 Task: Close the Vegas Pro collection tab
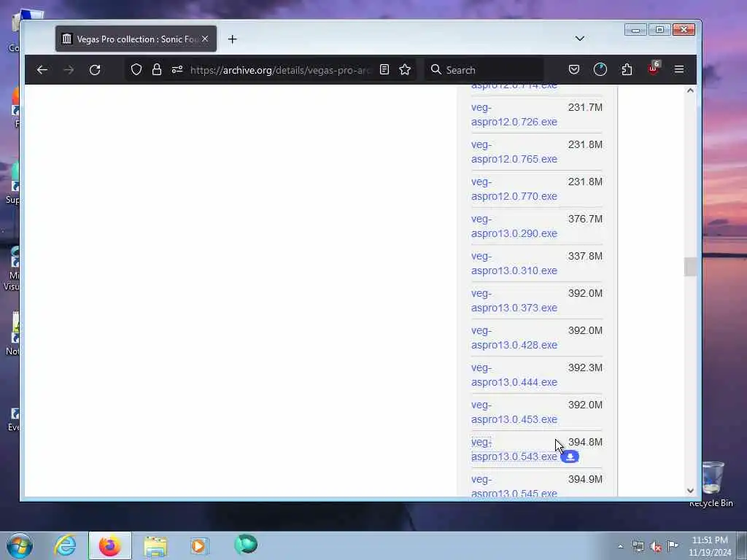pyautogui.click(x=205, y=39)
